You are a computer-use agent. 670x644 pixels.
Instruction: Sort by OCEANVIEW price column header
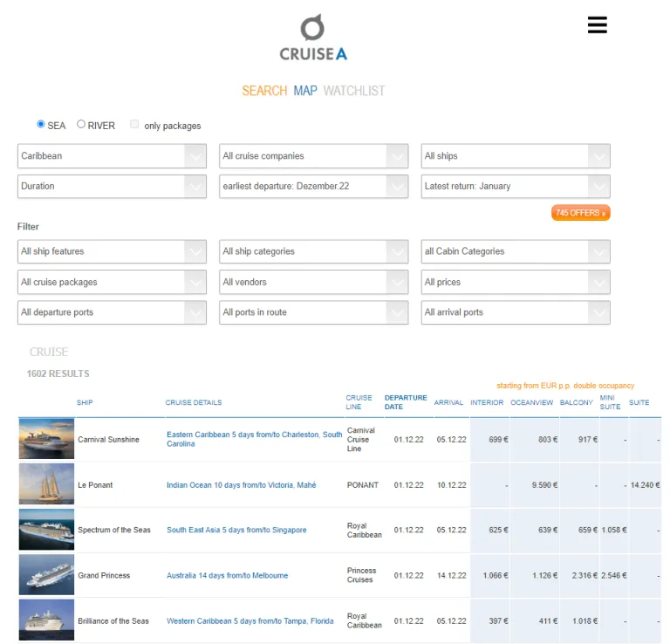[531, 402]
